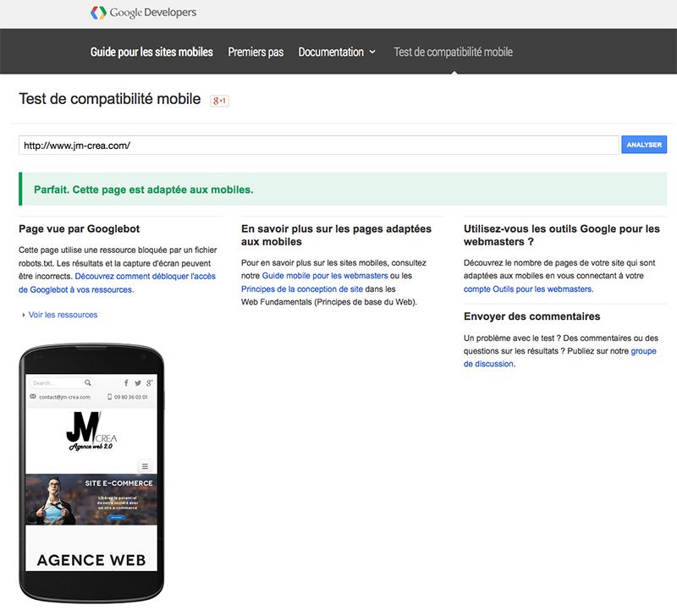Click the URL input field
Screen dimensions: 677x616
[x=319, y=145]
